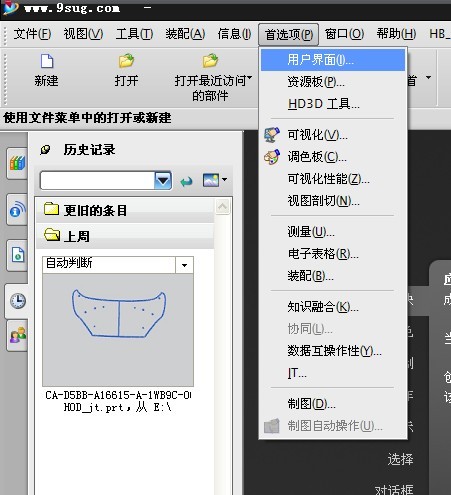Select 制图(D)... entry

pos(333,404)
